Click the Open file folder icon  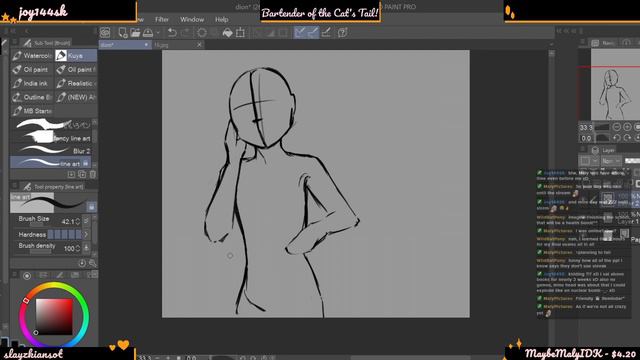pyautogui.click(x=135, y=32)
